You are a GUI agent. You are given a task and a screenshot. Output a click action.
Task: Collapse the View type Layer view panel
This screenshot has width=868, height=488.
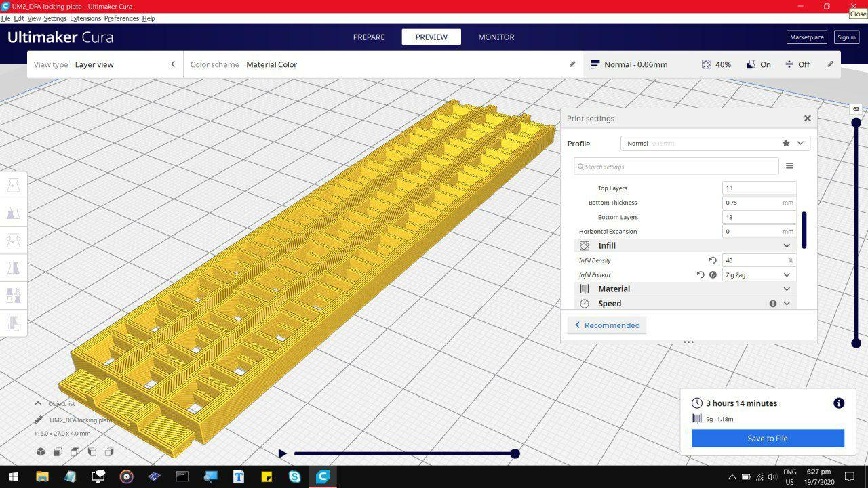tap(173, 64)
